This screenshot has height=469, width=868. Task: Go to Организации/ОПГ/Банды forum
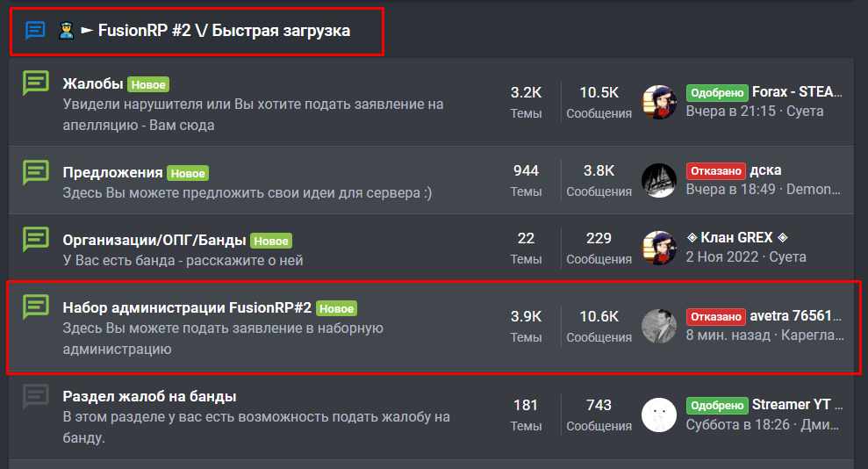154,240
